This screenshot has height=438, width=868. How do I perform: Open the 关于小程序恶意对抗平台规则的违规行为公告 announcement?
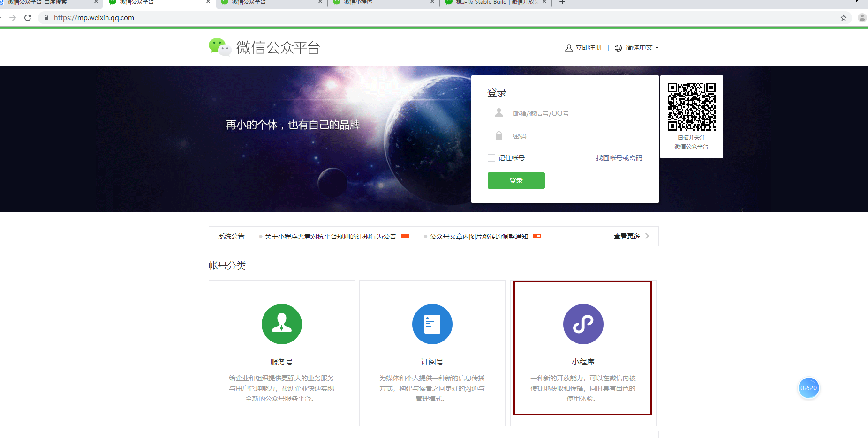(330, 237)
